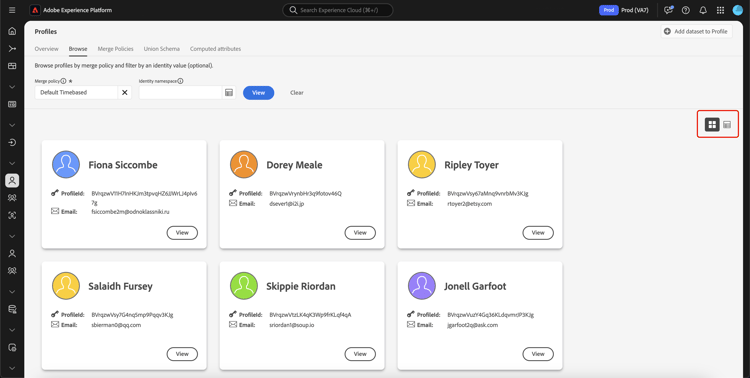Click email jgarfoot2q@ask.com
The height and width of the screenshot is (378, 750).
click(x=473, y=325)
